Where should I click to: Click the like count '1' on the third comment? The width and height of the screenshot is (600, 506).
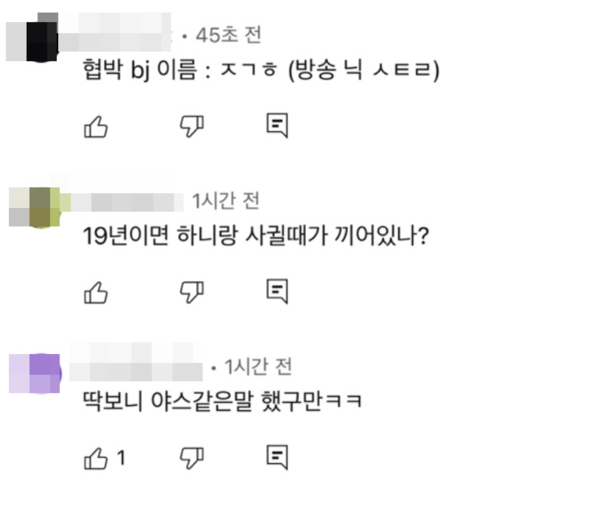(121, 458)
